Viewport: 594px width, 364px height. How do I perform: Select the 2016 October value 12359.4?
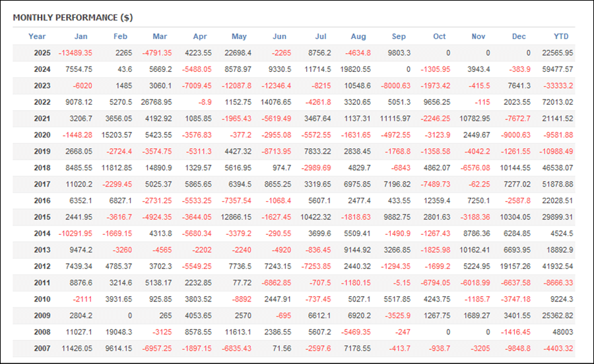point(437,200)
